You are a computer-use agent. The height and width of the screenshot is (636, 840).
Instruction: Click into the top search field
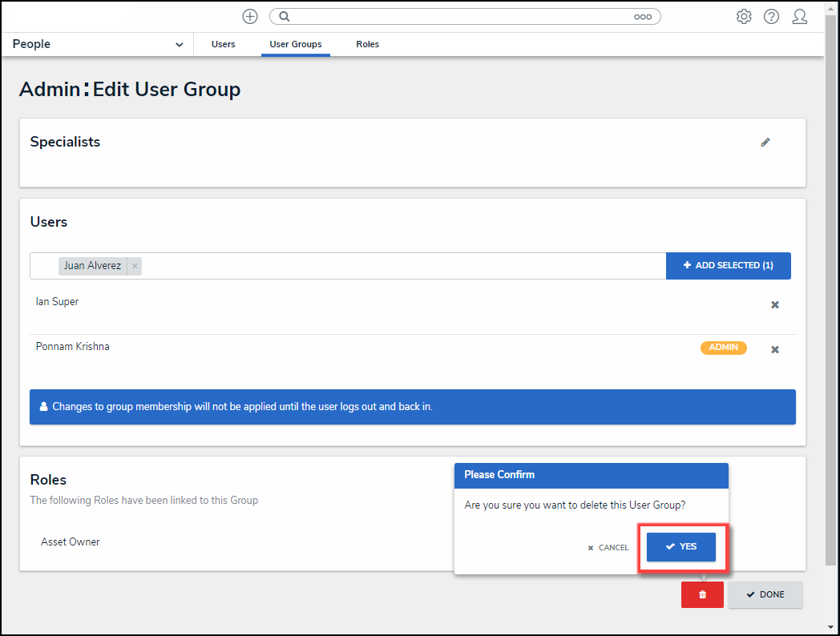457,16
